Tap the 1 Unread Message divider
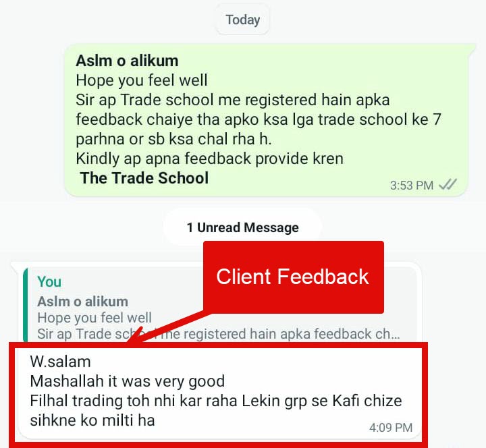The width and height of the screenshot is (486, 448). coord(243,227)
